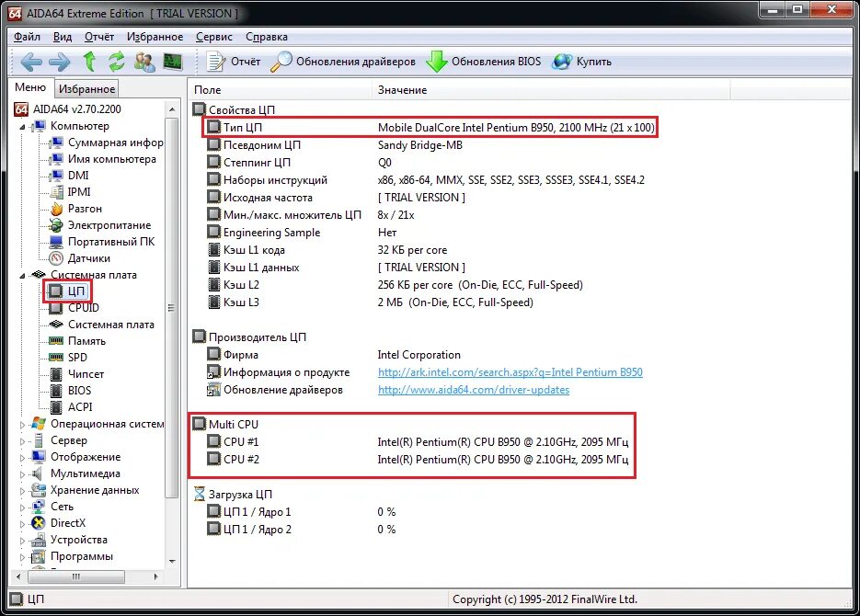
Task: Select the Псевдоним ЦП row
Action: click(335, 145)
